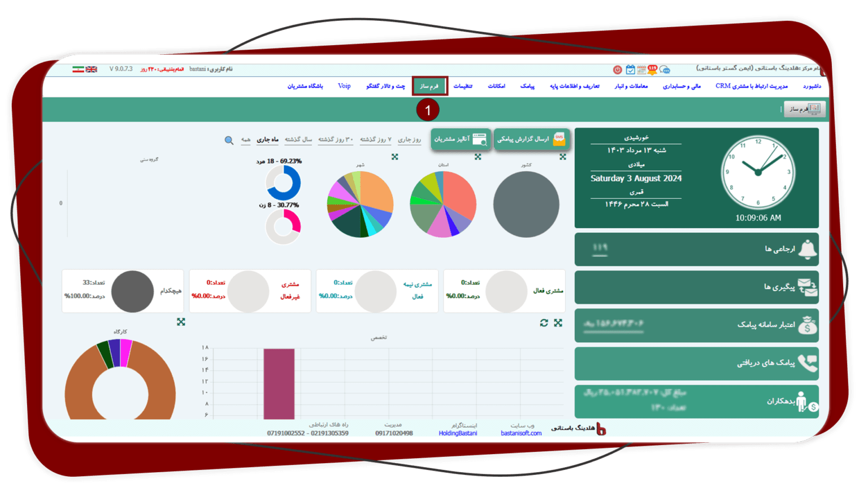Image resolution: width=868 pixels, height=488 pixels.
Task: Open the تعاریف و اطلاعات پایه menu
Action: [x=574, y=86]
